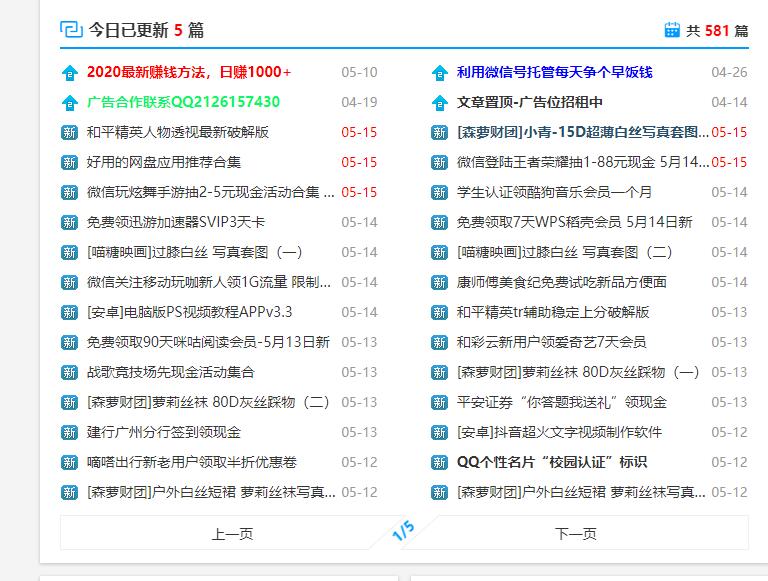Click the 新 badge beside 免费领取90天咪咕阅读会员
Image resolution: width=768 pixels, height=581 pixels.
click(x=70, y=342)
